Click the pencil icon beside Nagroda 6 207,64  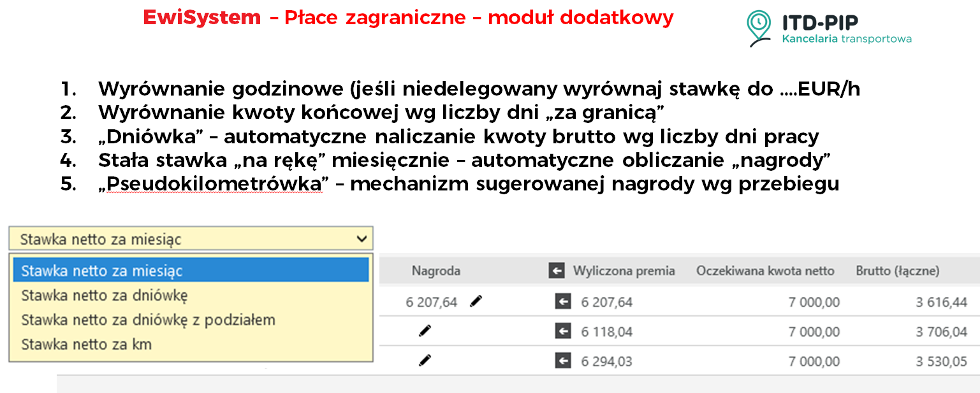pos(476,302)
